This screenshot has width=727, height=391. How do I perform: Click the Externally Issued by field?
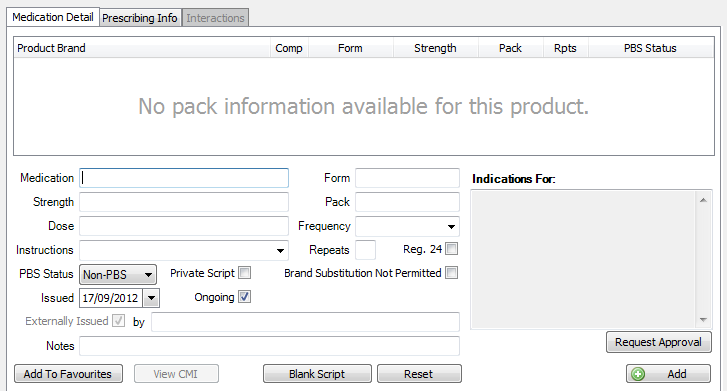coord(305,322)
